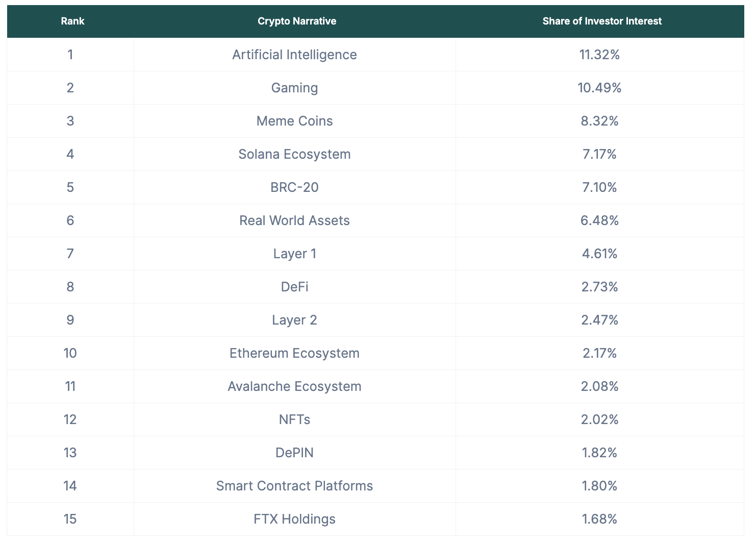Screen dimensions: 756x544
Task: Click the DeFi narrative cell
Action: click(294, 287)
